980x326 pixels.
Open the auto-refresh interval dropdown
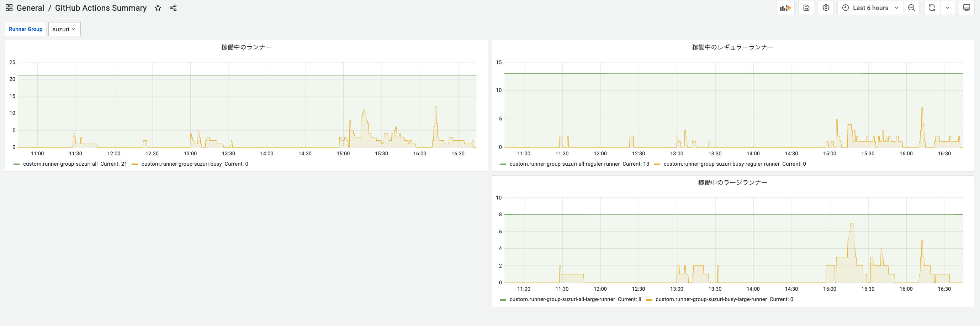tap(948, 7)
